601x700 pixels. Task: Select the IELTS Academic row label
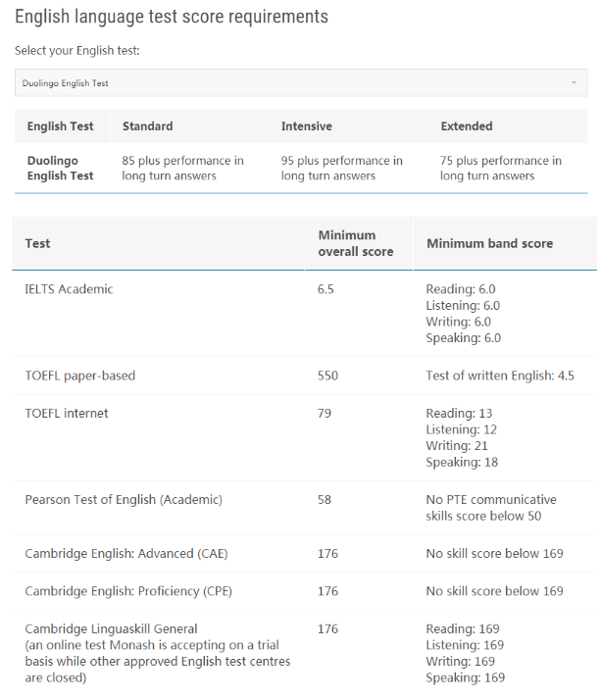click(x=70, y=289)
